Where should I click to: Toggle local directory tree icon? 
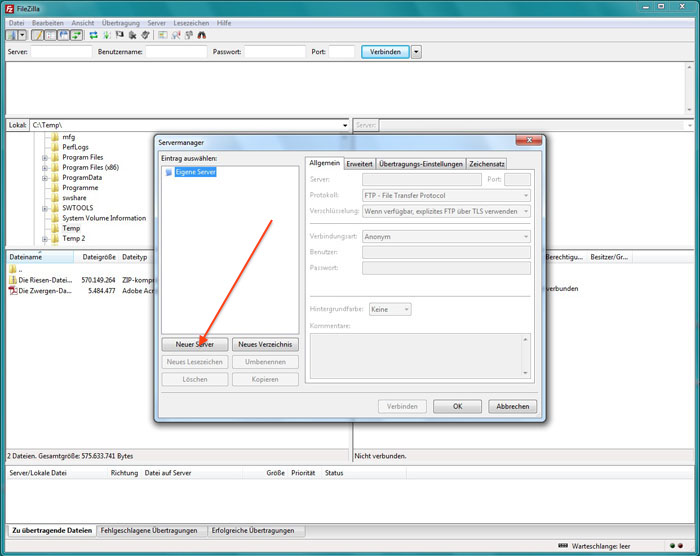pos(50,35)
